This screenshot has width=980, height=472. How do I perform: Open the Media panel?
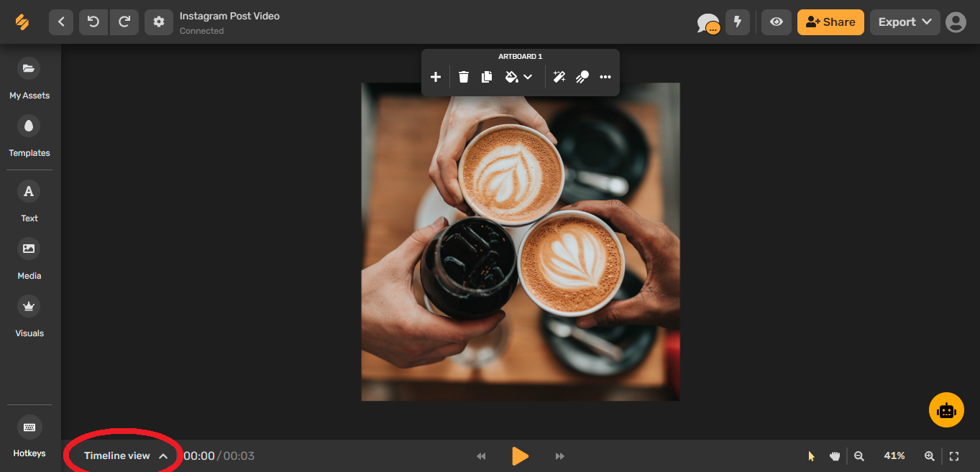coord(29,259)
